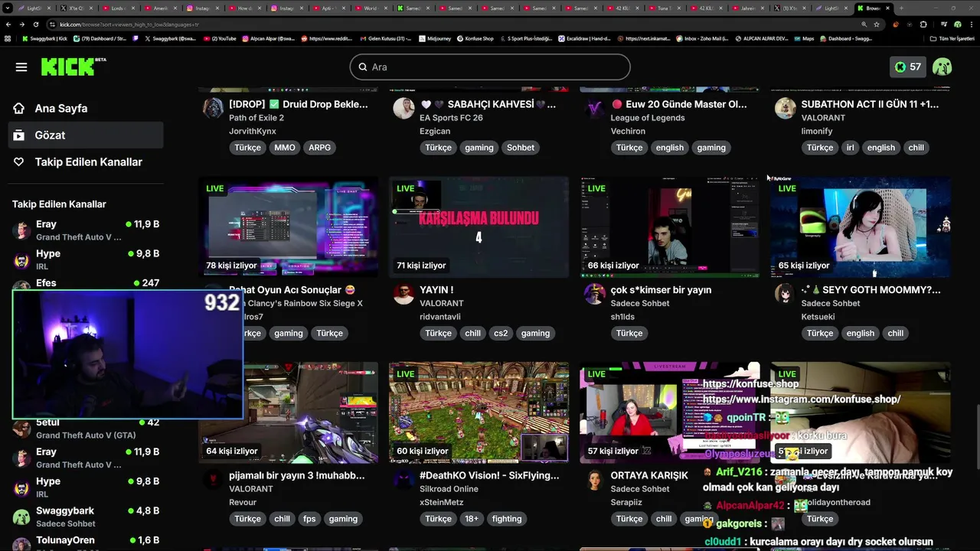The image size is (980, 551).
Task: Open the (2) YouTube bookmark
Action: pyautogui.click(x=220, y=38)
